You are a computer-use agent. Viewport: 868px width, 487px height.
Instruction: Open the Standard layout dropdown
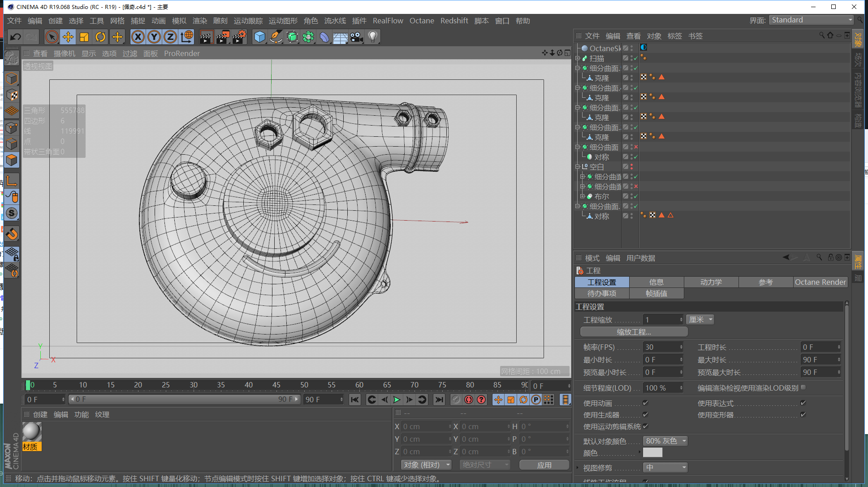(812, 20)
